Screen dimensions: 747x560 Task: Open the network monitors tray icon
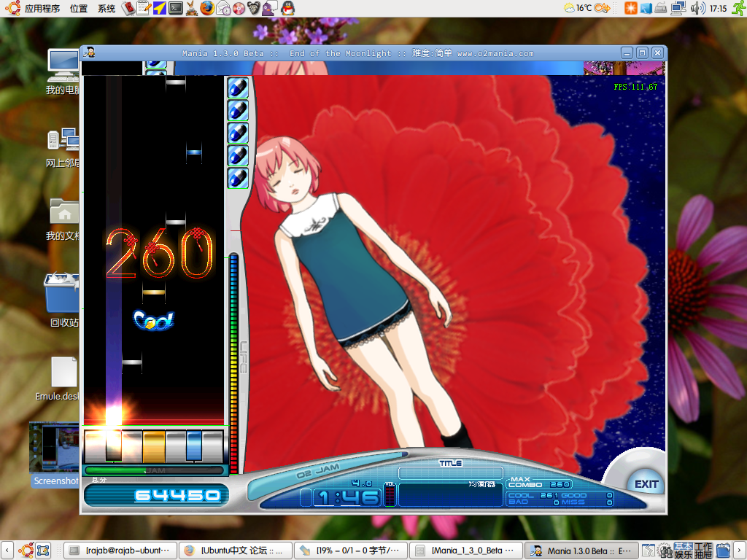[678, 8]
